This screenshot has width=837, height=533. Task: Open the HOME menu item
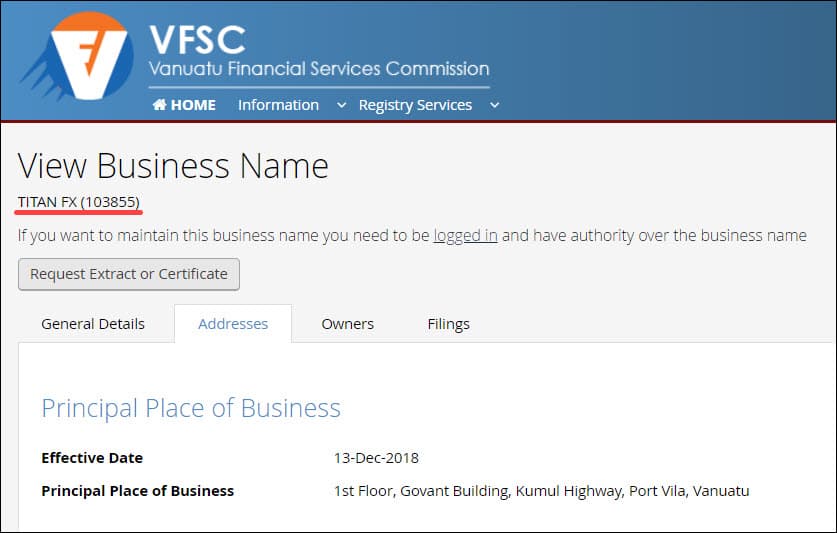click(192, 105)
